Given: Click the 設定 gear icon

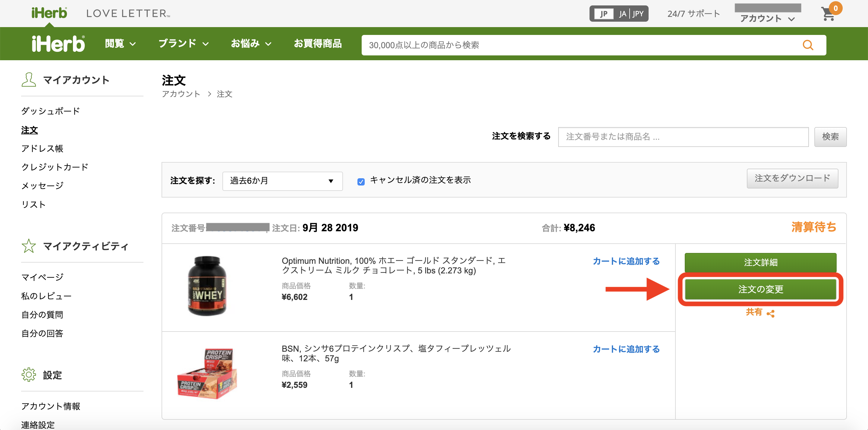Looking at the screenshot, I should 29,374.
